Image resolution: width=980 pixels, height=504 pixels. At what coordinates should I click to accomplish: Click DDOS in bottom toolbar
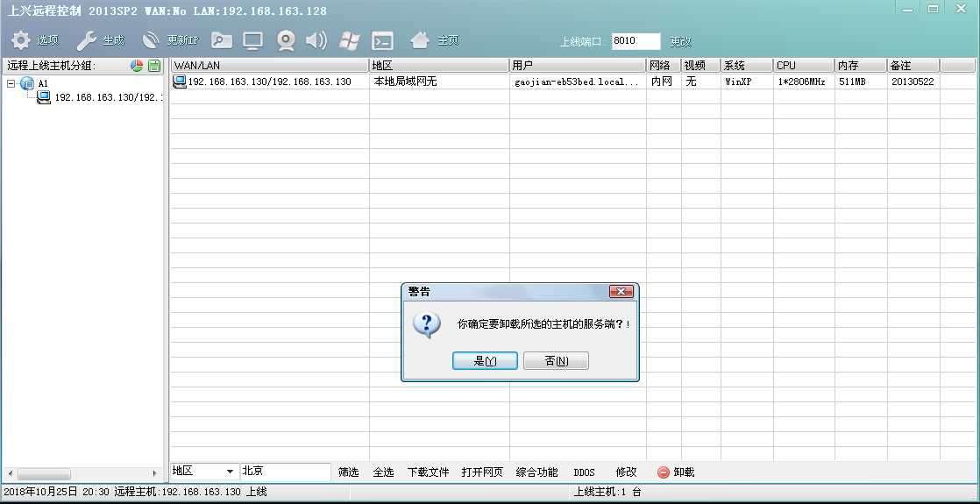585,472
